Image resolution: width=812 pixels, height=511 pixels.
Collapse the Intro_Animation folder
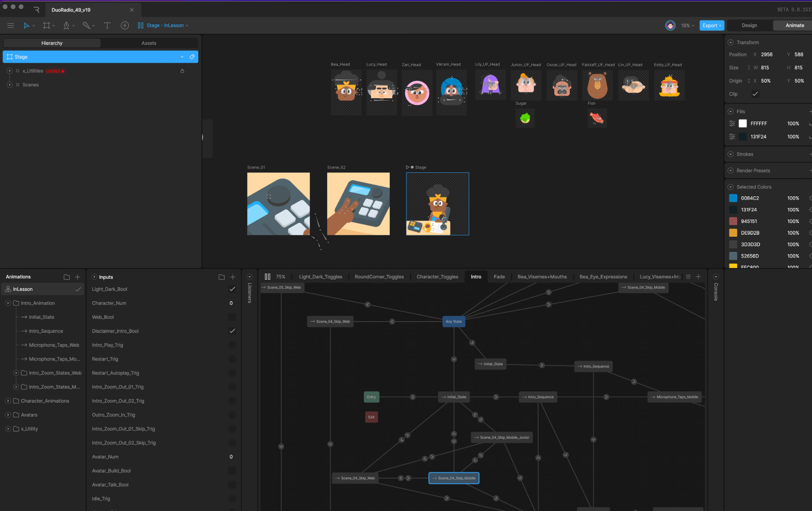point(8,304)
